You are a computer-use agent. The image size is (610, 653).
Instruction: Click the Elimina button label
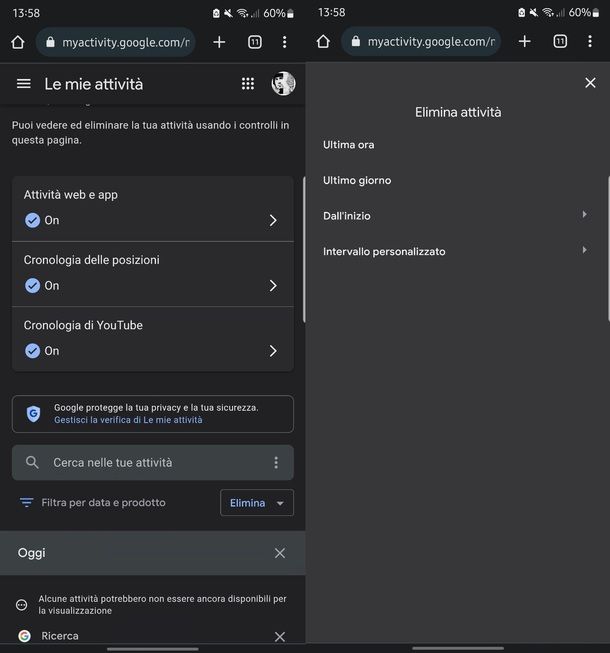coord(247,503)
